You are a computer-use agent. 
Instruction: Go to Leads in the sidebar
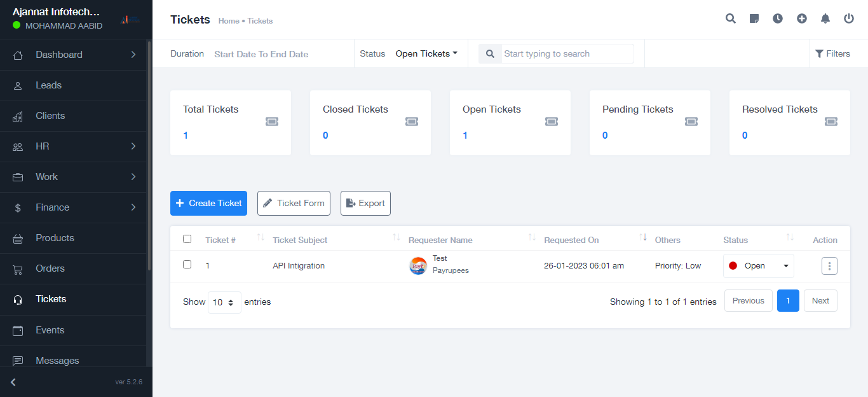click(x=49, y=85)
